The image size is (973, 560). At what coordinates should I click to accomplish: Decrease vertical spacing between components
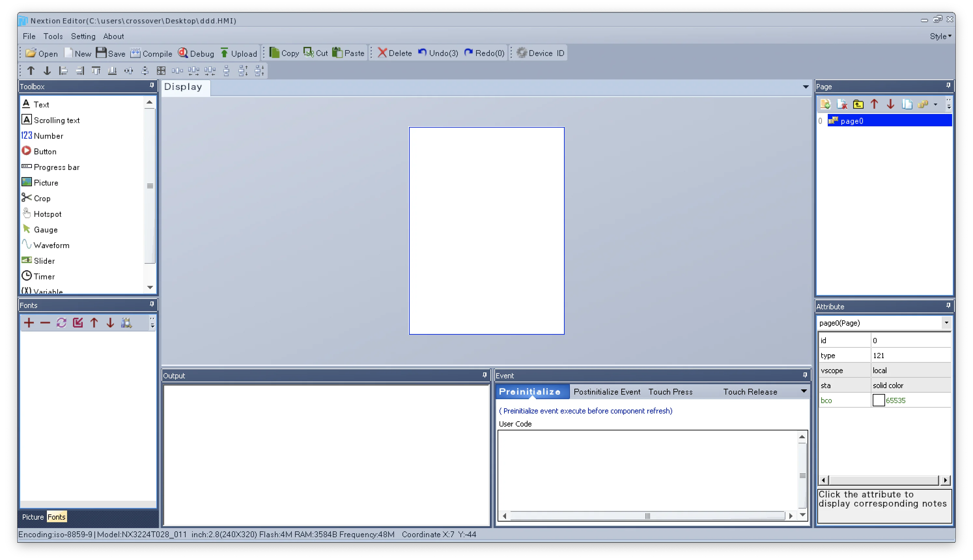pyautogui.click(x=260, y=71)
